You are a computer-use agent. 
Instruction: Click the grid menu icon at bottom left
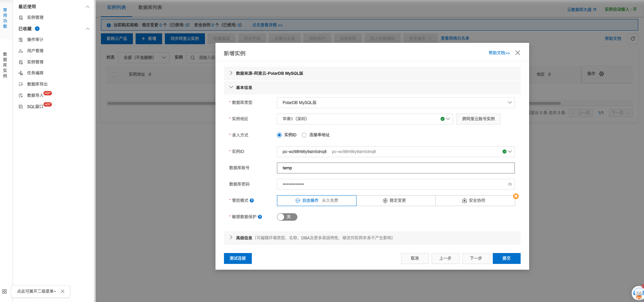point(4,291)
